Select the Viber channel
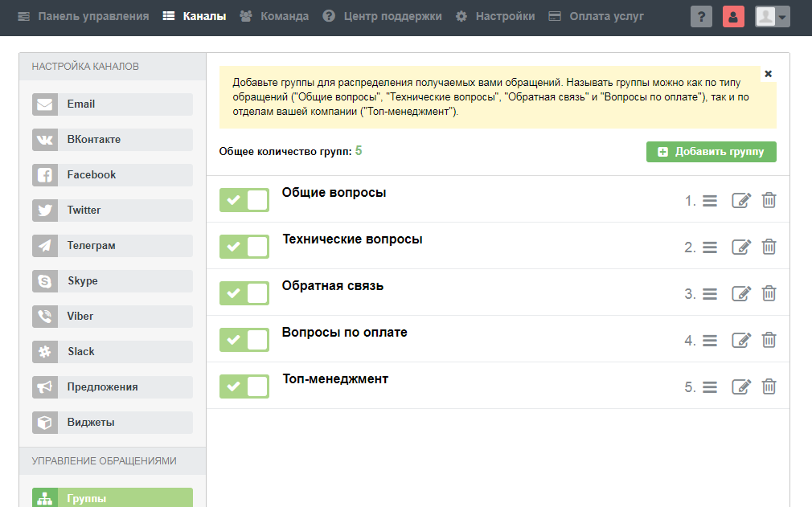Viewport: 812px width, 507px height. [x=111, y=316]
